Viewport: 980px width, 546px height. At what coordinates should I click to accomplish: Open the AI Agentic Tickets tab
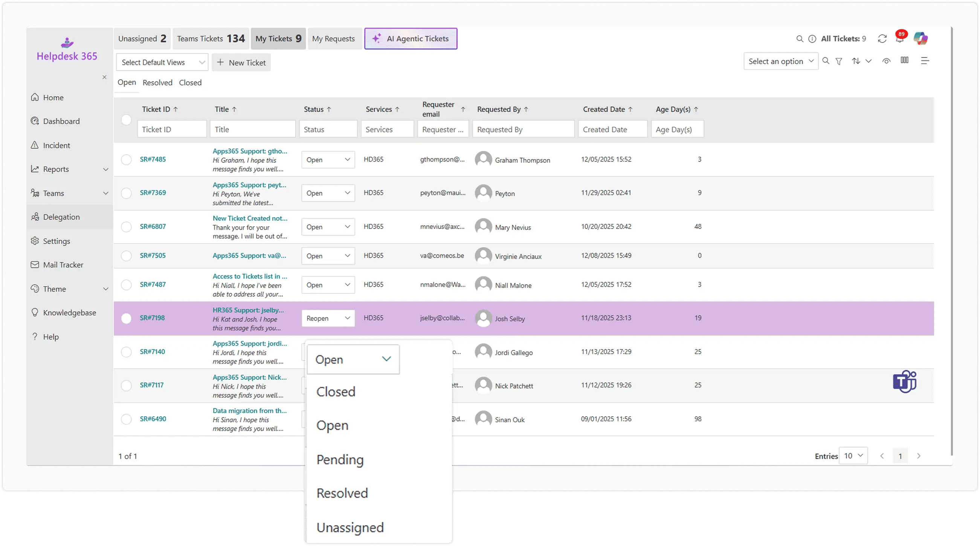(411, 38)
